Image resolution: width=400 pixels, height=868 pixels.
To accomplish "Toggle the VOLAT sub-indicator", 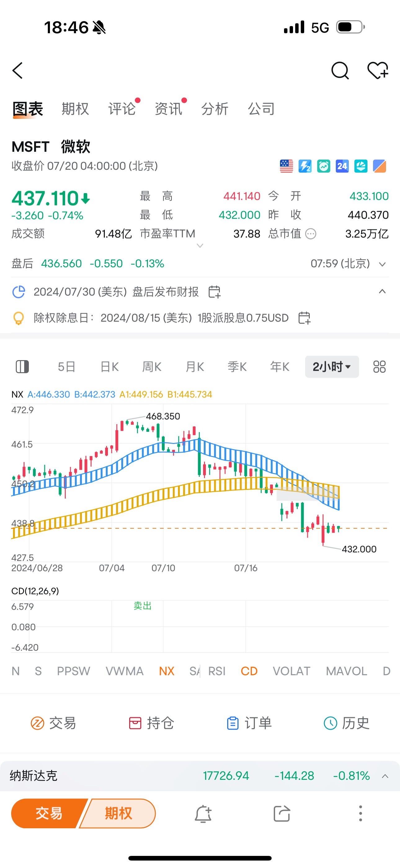I will coord(291,671).
